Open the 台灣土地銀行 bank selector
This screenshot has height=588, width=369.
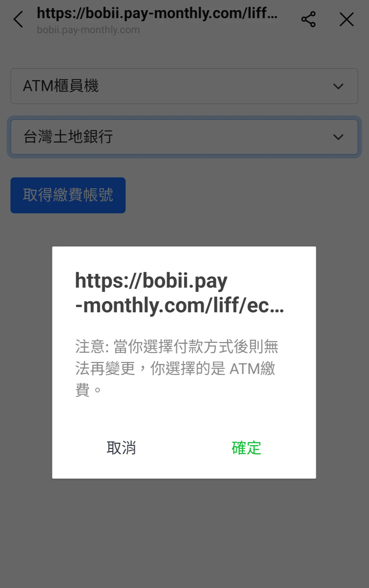[x=184, y=137]
